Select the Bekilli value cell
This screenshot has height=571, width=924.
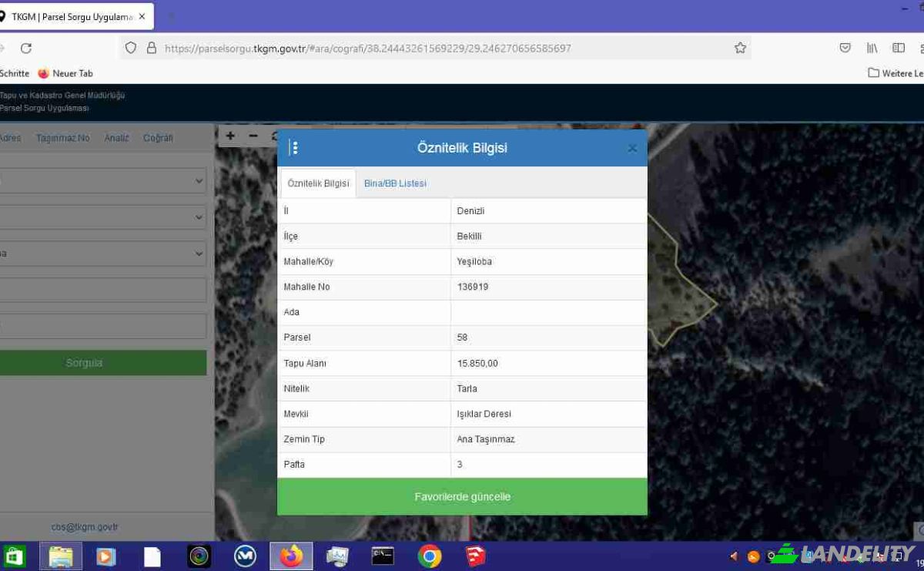click(x=548, y=237)
